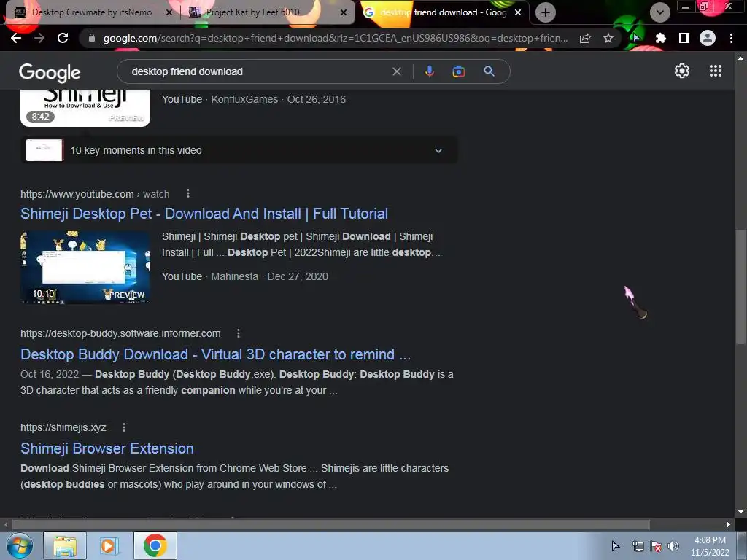Click the forward navigation arrow
The height and width of the screenshot is (560, 747).
click(39, 38)
